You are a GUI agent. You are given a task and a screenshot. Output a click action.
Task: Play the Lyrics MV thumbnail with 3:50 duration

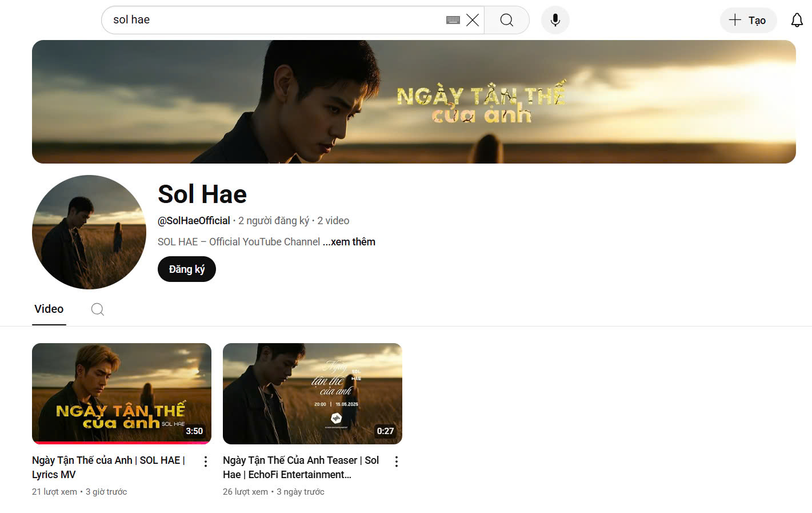pyautogui.click(x=122, y=393)
